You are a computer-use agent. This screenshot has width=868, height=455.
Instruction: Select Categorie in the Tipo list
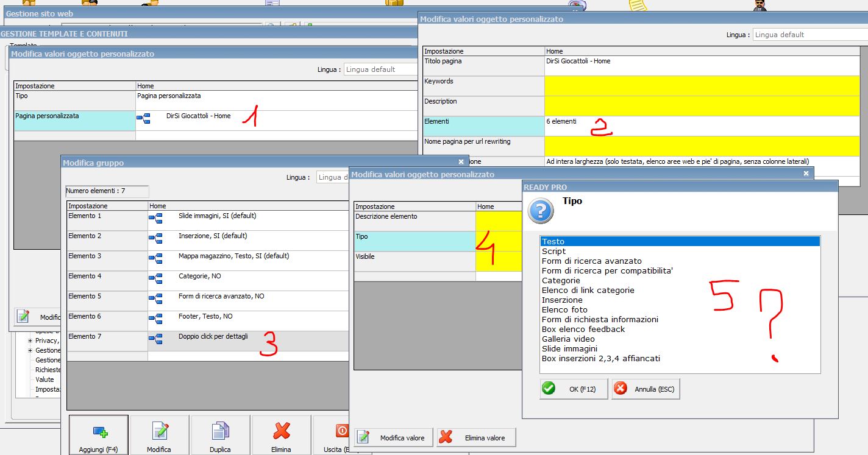point(561,280)
